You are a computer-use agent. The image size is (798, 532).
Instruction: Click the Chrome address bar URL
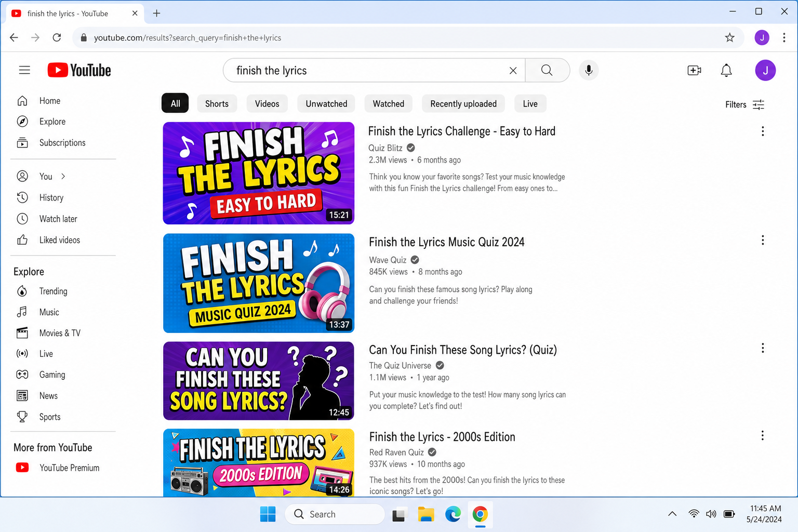(x=188, y=37)
